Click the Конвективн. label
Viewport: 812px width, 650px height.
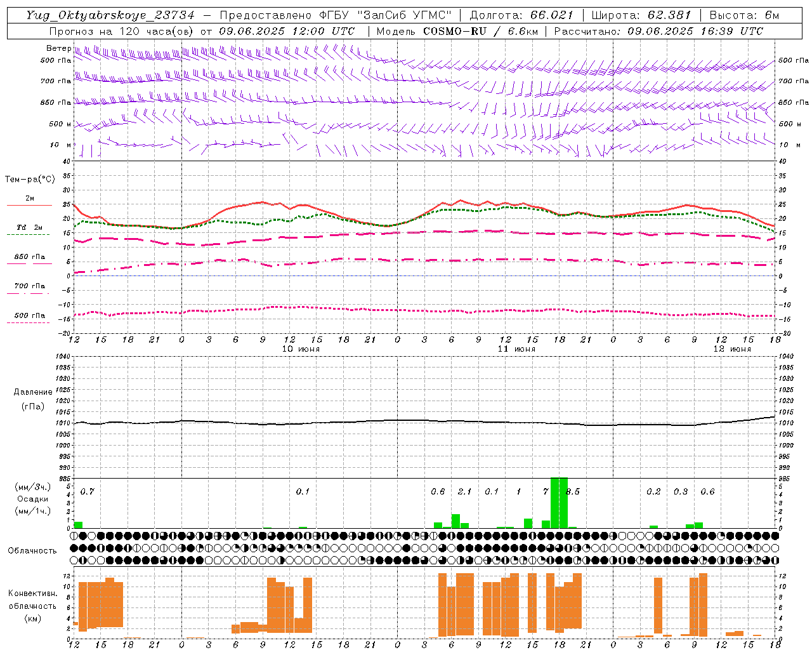[32, 594]
